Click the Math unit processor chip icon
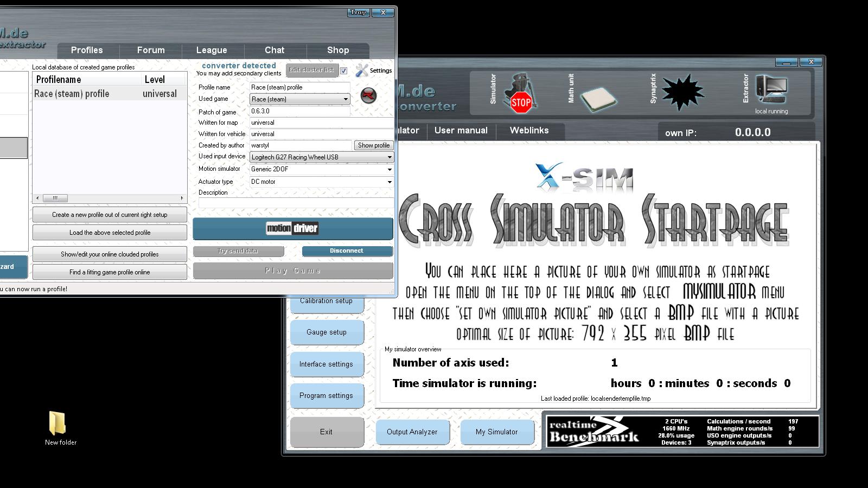The height and width of the screenshot is (488, 868). 598,98
